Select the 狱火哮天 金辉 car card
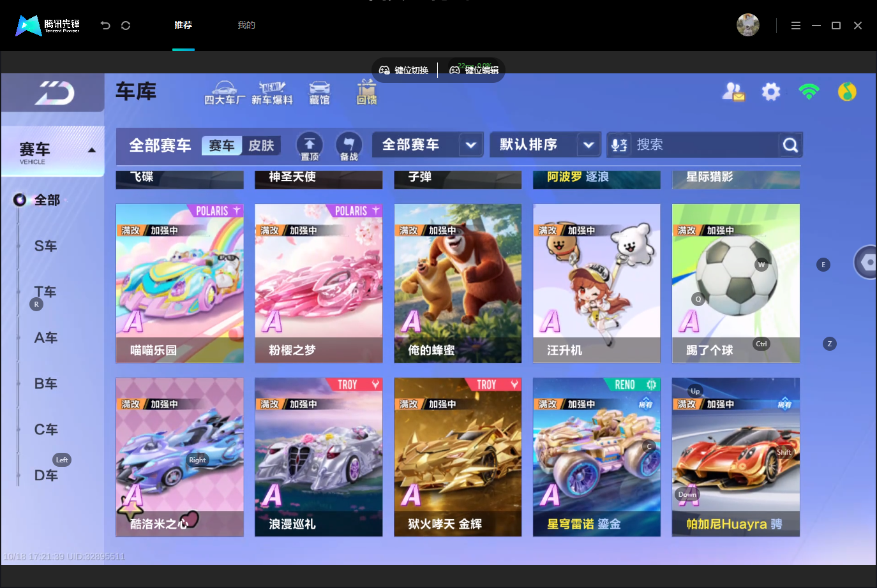The width and height of the screenshot is (877, 588). (458, 457)
